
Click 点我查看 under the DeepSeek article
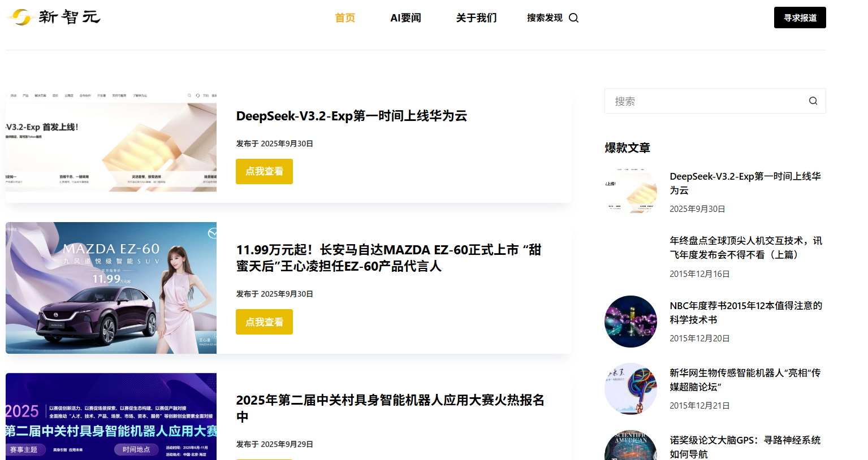pyautogui.click(x=264, y=171)
